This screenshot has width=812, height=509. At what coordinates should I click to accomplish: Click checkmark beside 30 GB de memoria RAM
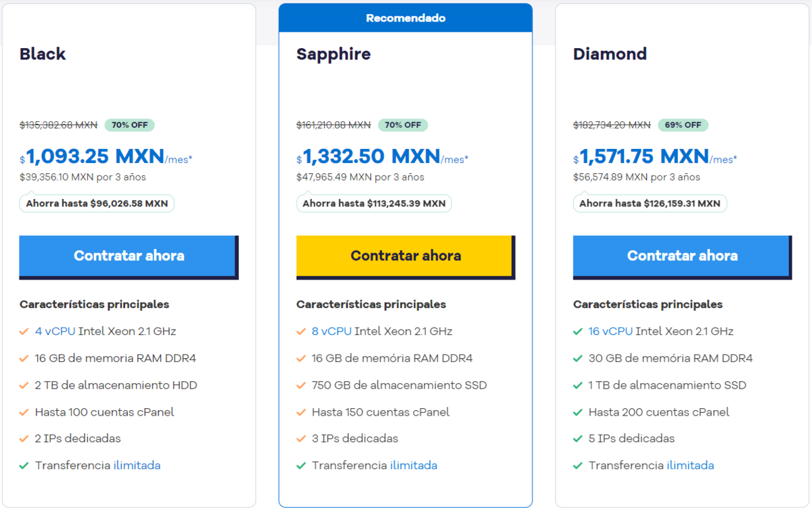click(578, 359)
